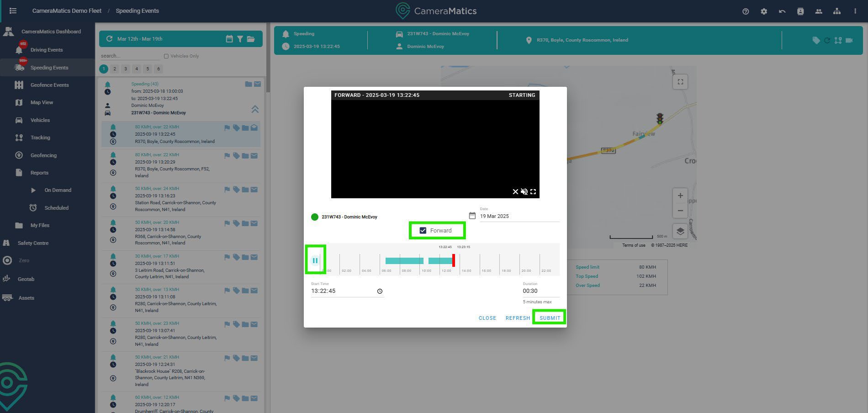Uncheck the Forward camera checkbox
Viewport: 868px width, 413px height.
423,231
